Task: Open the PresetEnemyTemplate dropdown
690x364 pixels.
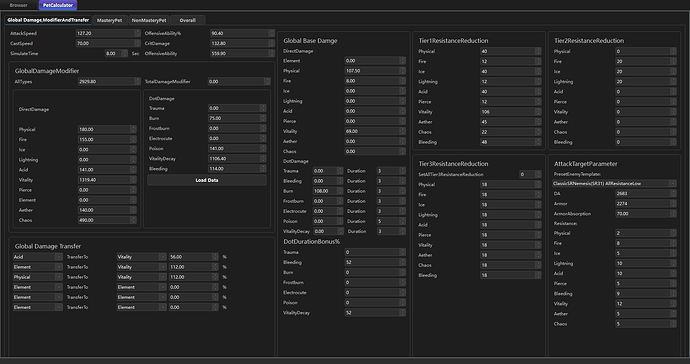Action: point(614,184)
